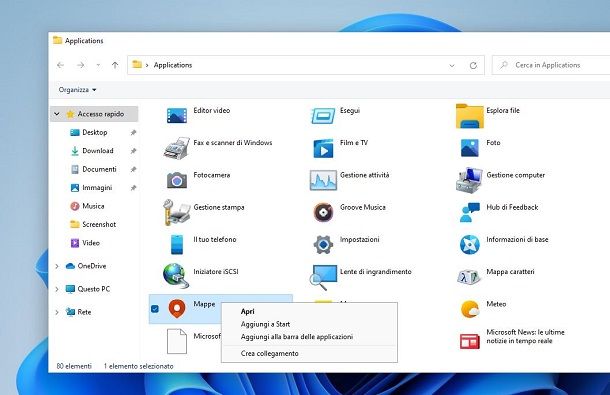Click the Il tuo telefono icon
This screenshot has width=610, height=395.
tap(177, 244)
